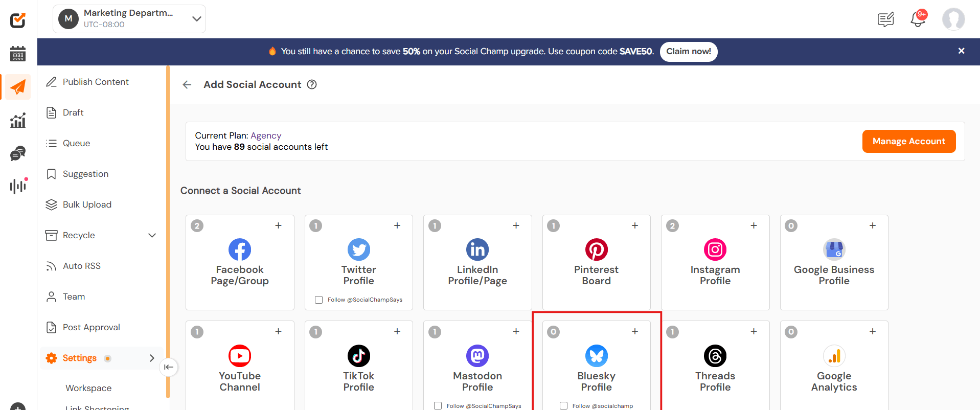This screenshot has height=410, width=980.
Task: Click the TikTok logo icon
Action: pyautogui.click(x=359, y=356)
